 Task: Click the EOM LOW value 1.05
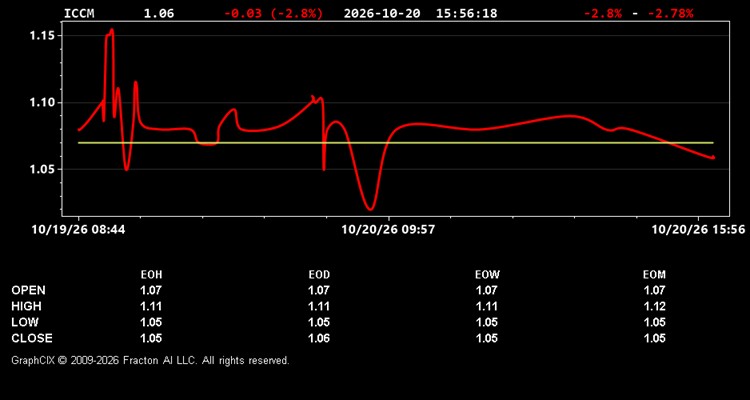pos(654,322)
